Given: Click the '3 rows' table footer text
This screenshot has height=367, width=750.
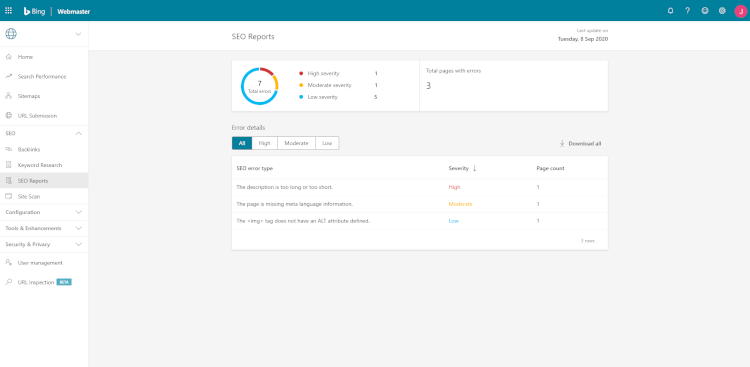Looking at the screenshot, I should (587, 241).
